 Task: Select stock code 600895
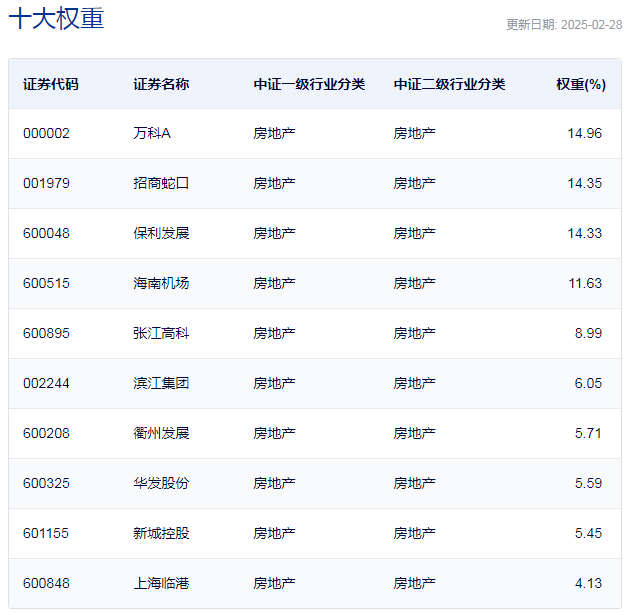(46, 333)
